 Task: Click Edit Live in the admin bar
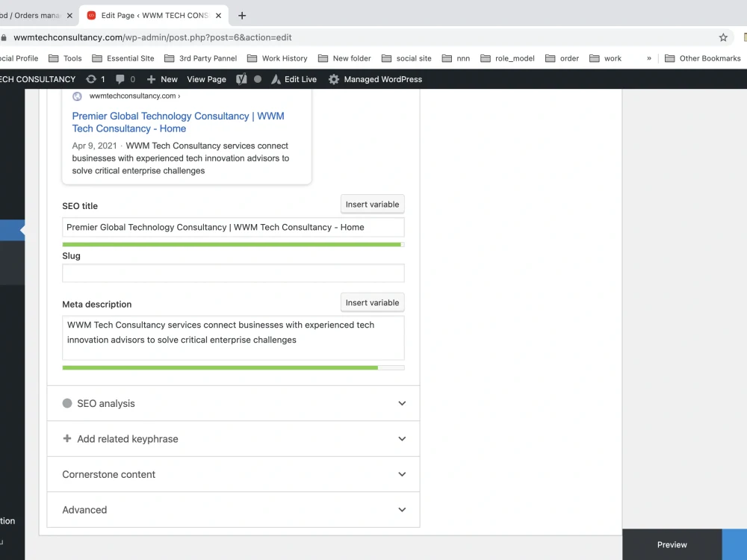pos(294,80)
